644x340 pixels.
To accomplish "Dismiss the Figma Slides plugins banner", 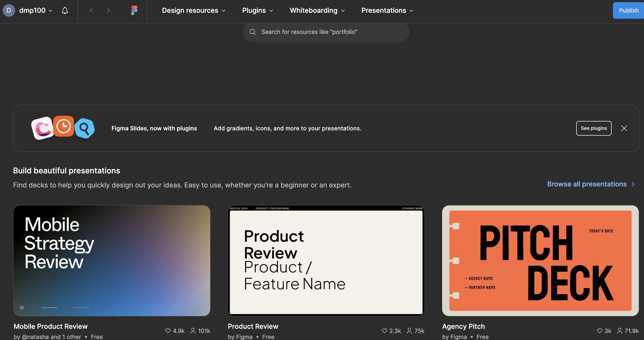I will pos(624,128).
